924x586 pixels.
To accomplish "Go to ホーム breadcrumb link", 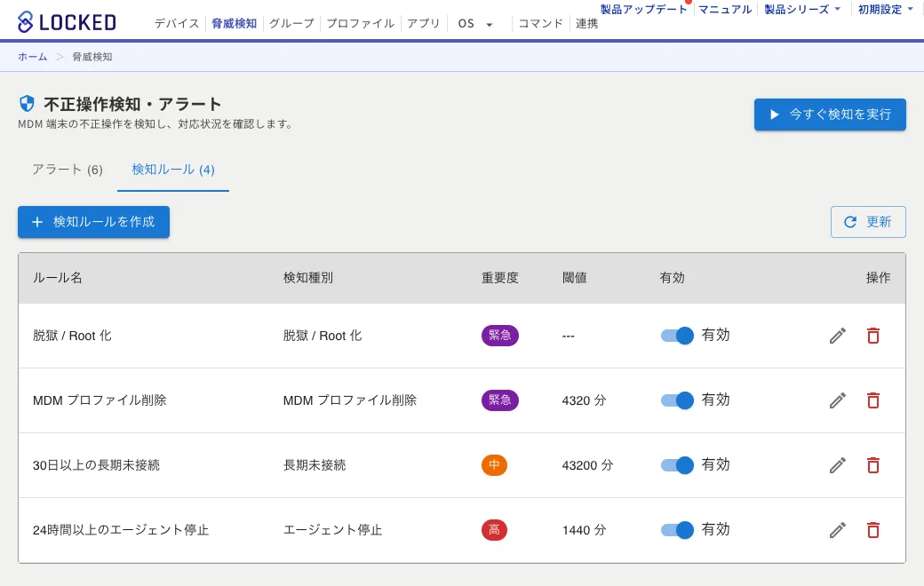I will coord(32,57).
